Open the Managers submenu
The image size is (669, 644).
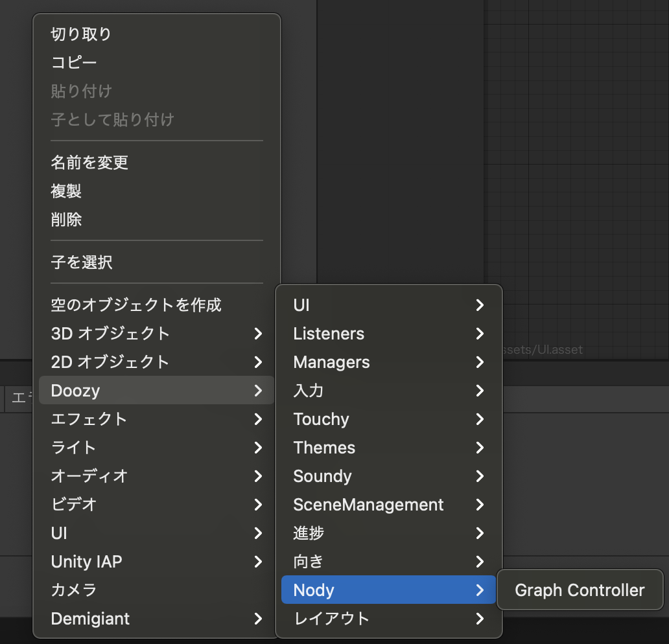(x=389, y=362)
